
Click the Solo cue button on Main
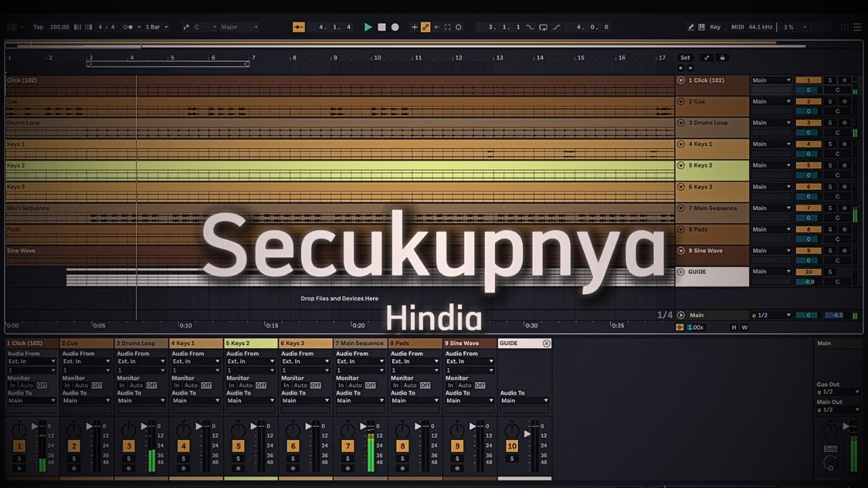click(830, 449)
